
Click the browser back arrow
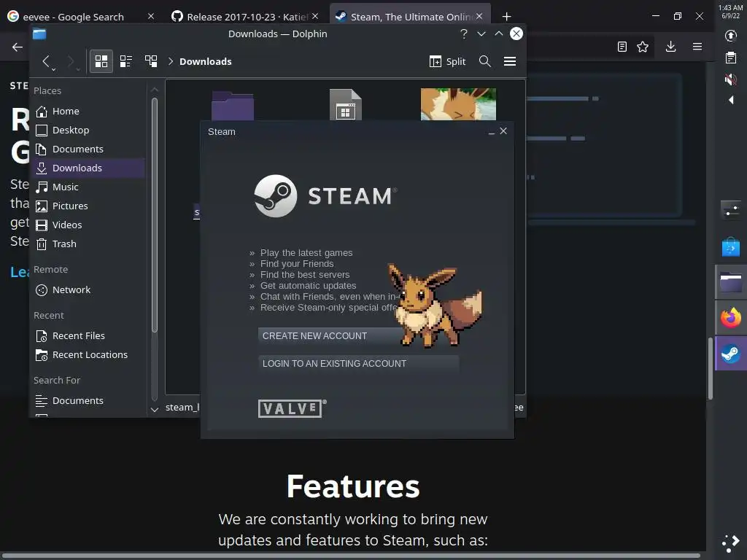tap(18, 47)
